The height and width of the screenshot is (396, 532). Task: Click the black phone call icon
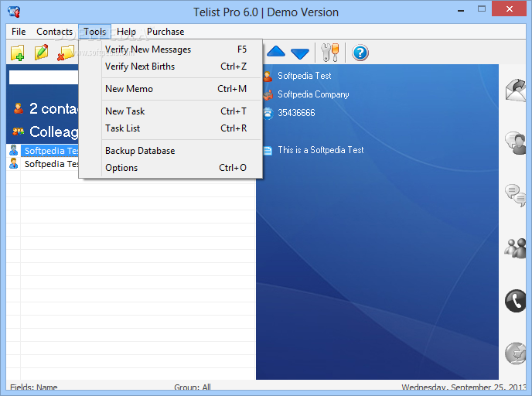(x=516, y=301)
